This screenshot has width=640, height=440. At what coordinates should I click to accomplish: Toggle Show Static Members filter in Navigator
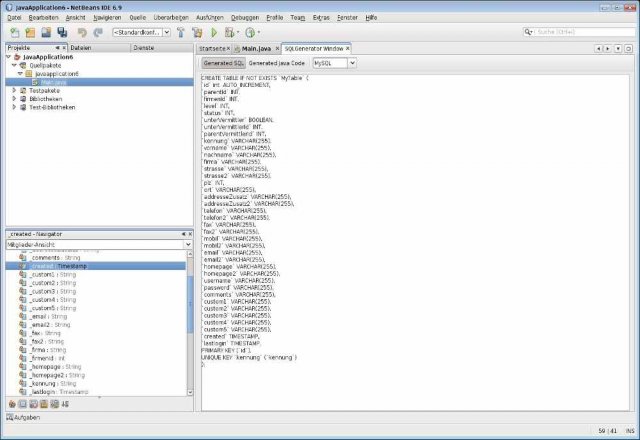pyautogui.click(x=33, y=404)
